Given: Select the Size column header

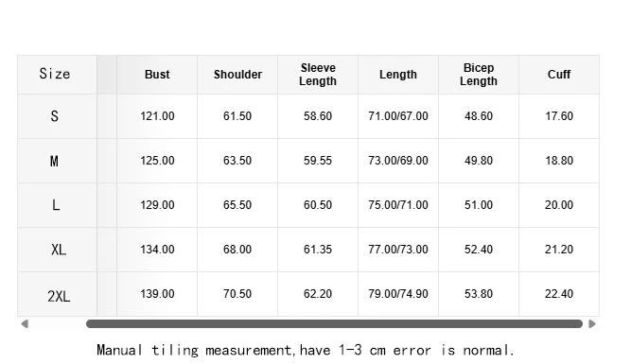Looking at the screenshot, I should click(57, 75).
